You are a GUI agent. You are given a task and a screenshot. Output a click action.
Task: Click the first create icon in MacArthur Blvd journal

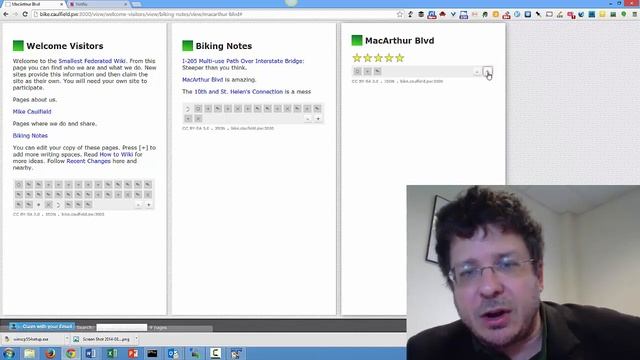[x=358, y=71]
